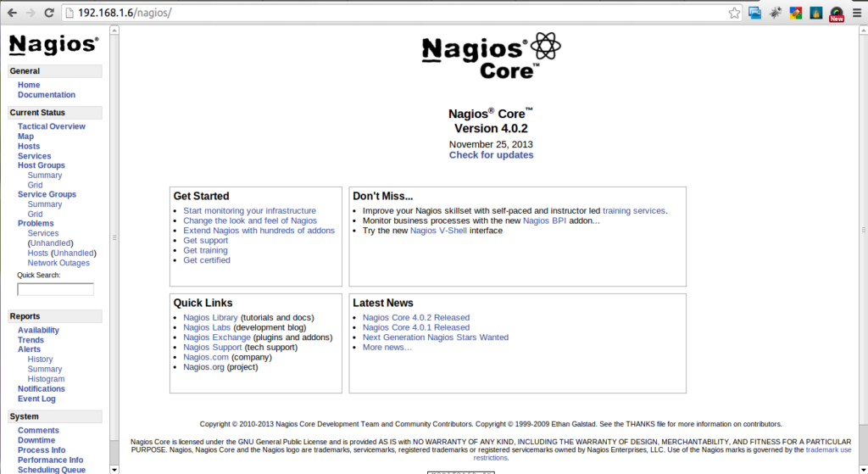Open the Nagios V-Shell link
The width and height of the screenshot is (868, 474).
click(438, 231)
